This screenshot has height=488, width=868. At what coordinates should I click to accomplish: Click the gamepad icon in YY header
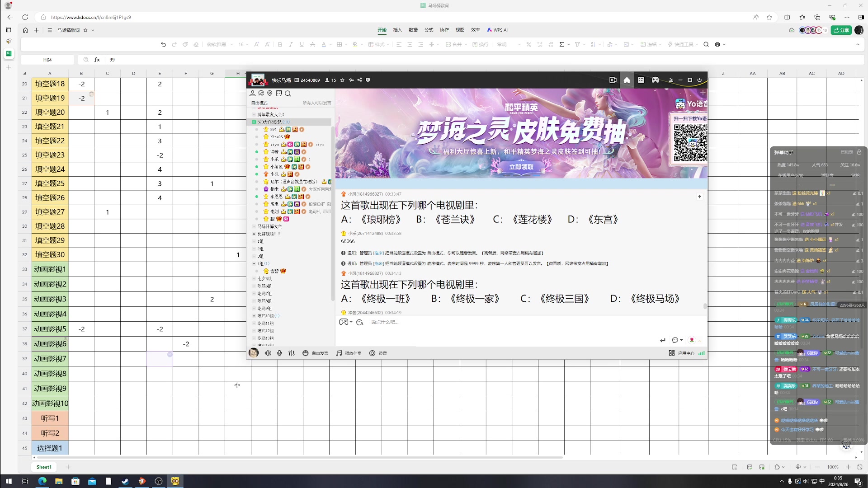point(655,80)
